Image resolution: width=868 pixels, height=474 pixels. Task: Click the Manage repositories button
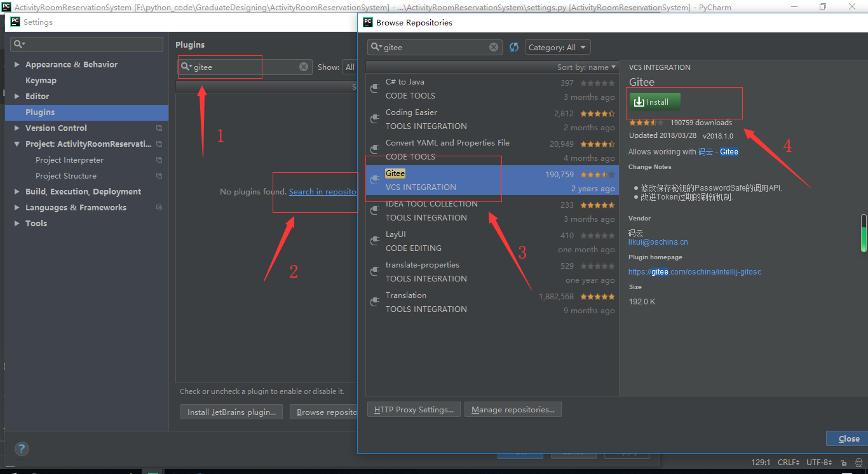(513, 410)
